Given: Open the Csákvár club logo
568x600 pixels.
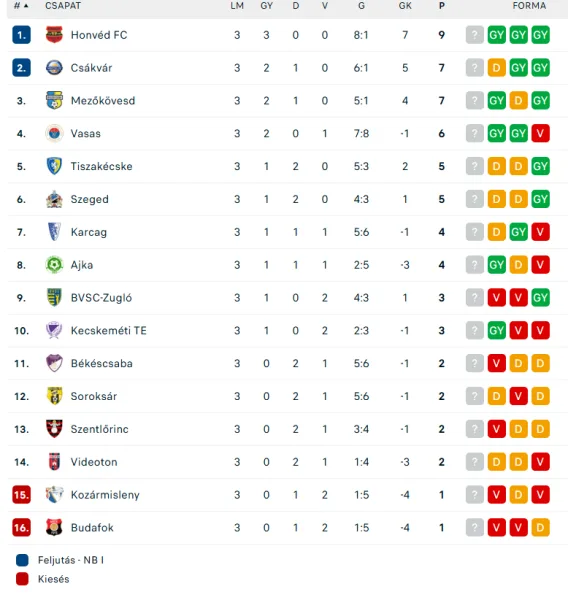Looking at the screenshot, I should (x=54, y=68).
